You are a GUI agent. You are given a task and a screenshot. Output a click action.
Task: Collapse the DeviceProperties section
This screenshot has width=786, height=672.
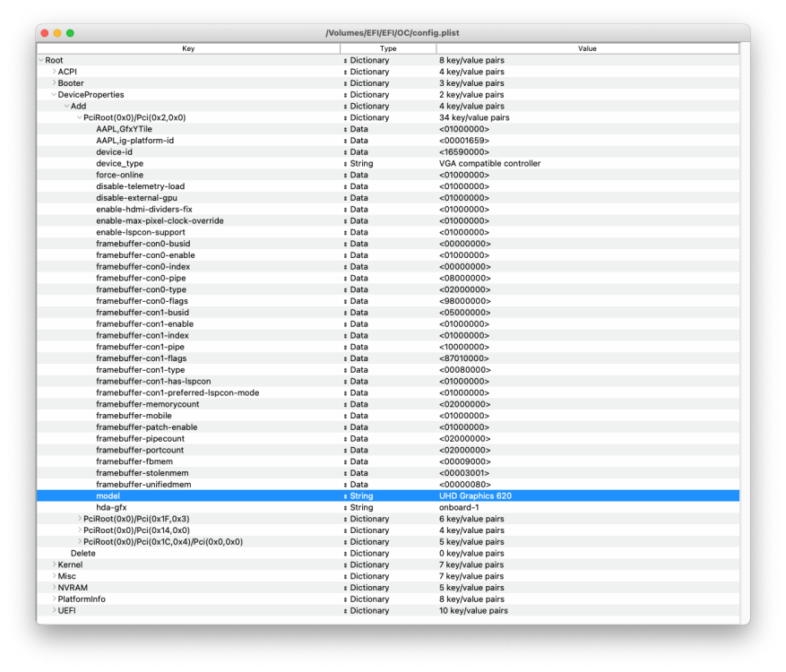(54, 95)
